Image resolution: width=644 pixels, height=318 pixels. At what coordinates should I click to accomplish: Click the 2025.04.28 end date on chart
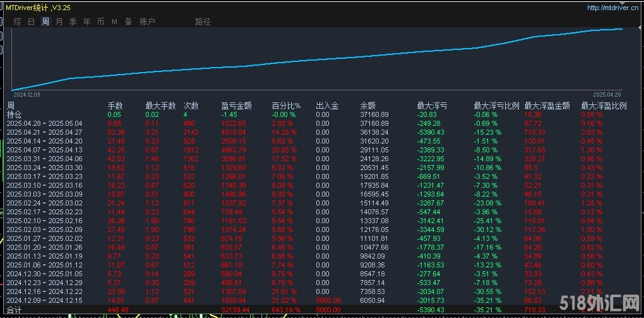point(607,94)
